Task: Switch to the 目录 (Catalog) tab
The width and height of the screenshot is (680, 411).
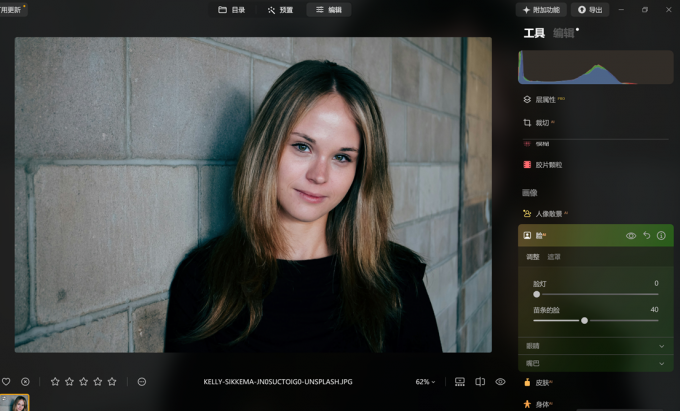Action: tap(232, 10)
